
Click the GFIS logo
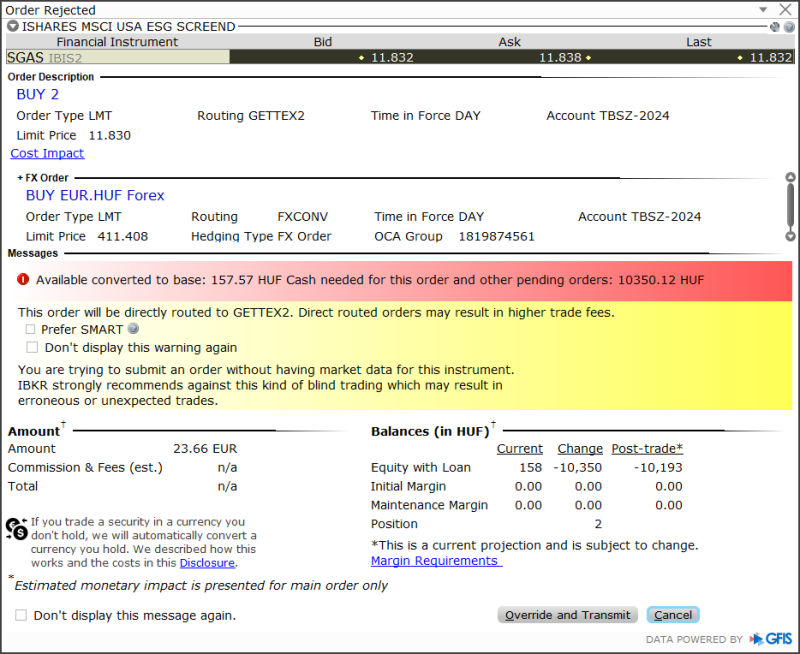tap(771, 639)
